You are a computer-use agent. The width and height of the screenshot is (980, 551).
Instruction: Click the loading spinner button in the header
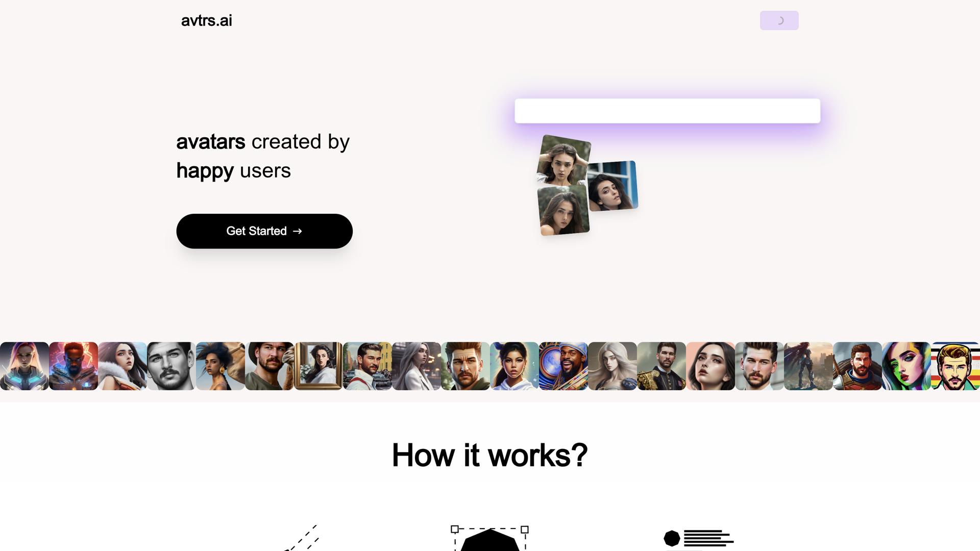[x=779, y=20]
